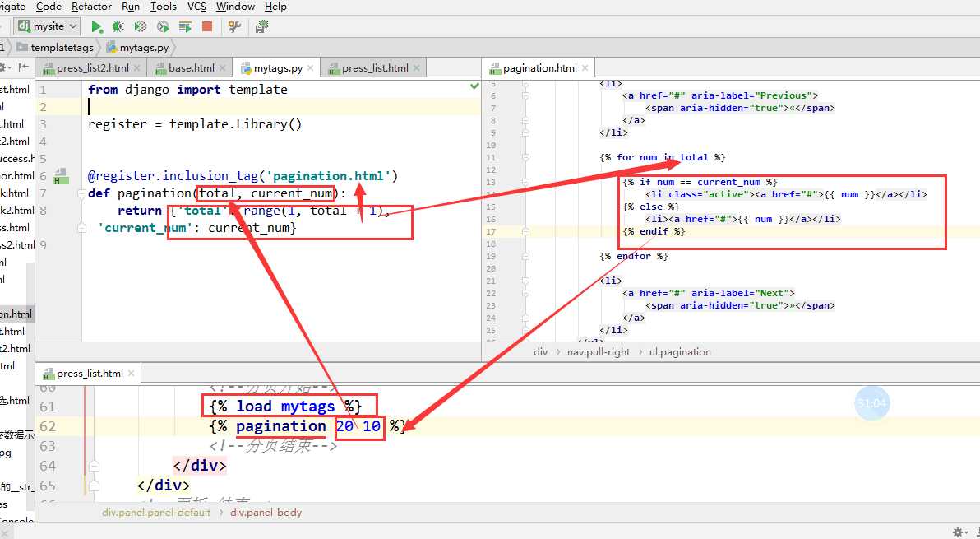The image size is (980, 539).
Task: Close the base.html tab
Action: pyautogui.click(x=223, y=67)
